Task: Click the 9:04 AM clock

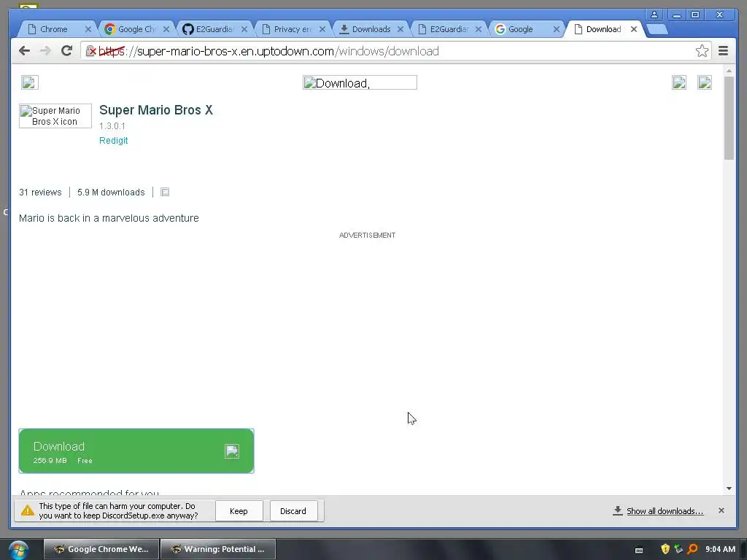Action: click(x=720, y=549)
